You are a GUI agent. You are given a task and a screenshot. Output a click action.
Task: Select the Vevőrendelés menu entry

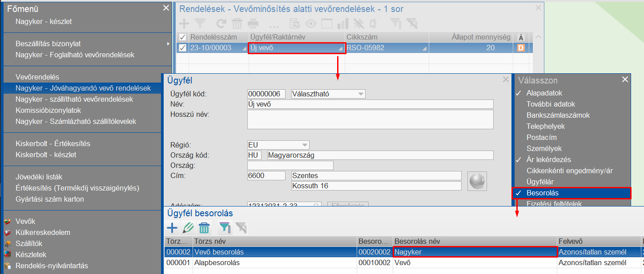click(x=37, y=77)
